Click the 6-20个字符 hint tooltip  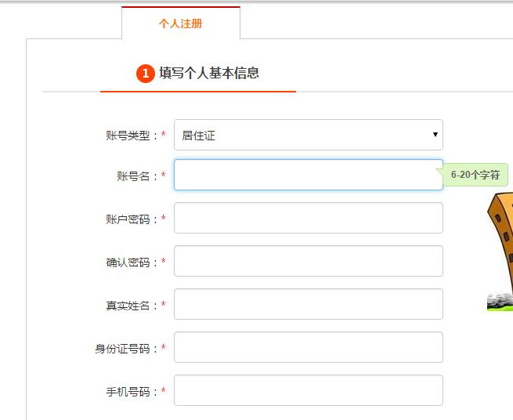pos(475,176)
